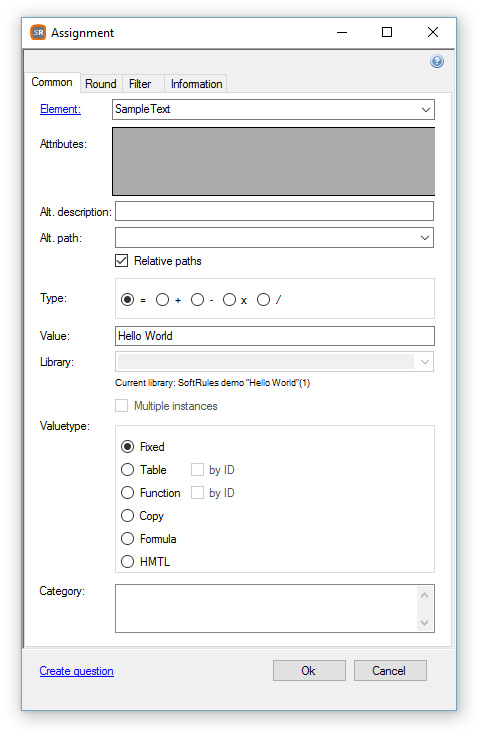Screen dimensions: 481x739
Task: Click the SR application icon in title bar
Action: point(38,33)
